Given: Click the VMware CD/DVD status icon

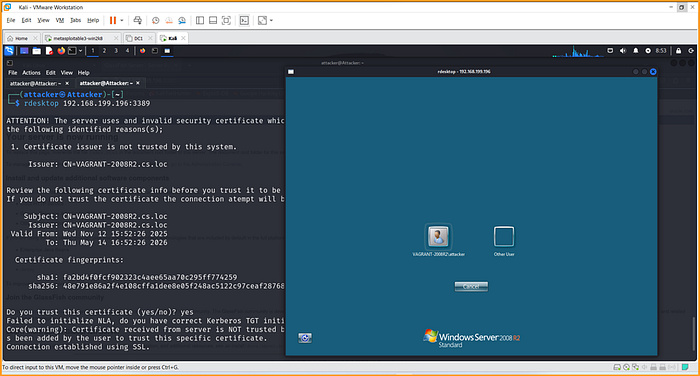Looking at the screenshot, I should pyautogui.click(x=626, y=367).
